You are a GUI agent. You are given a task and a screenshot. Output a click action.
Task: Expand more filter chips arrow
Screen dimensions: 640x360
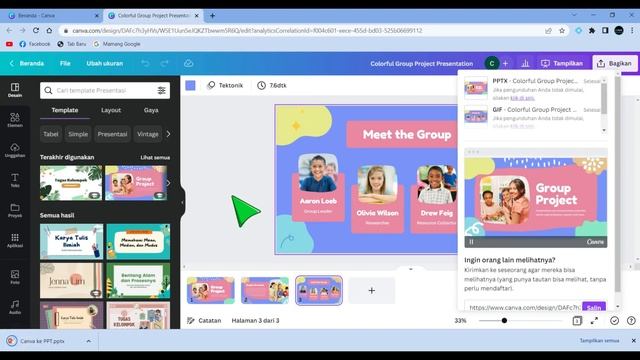tap(168, 134)
